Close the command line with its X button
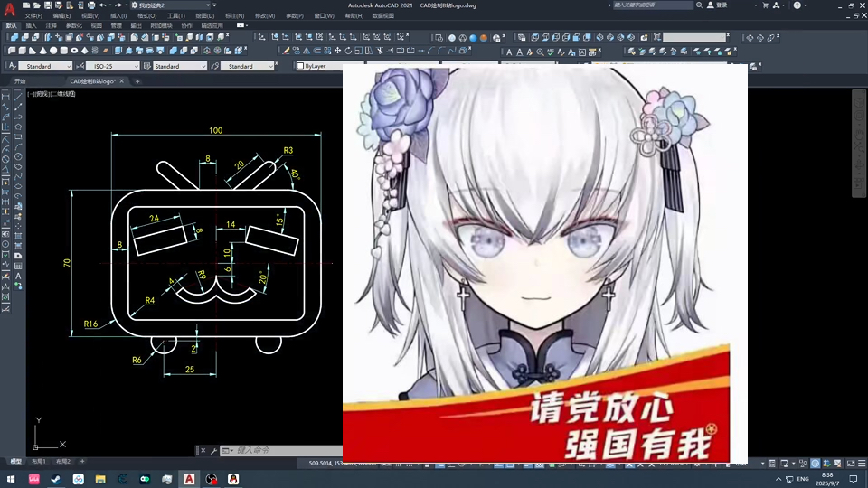The height and width of the screenshot is (488, 868). click(203, 451)
